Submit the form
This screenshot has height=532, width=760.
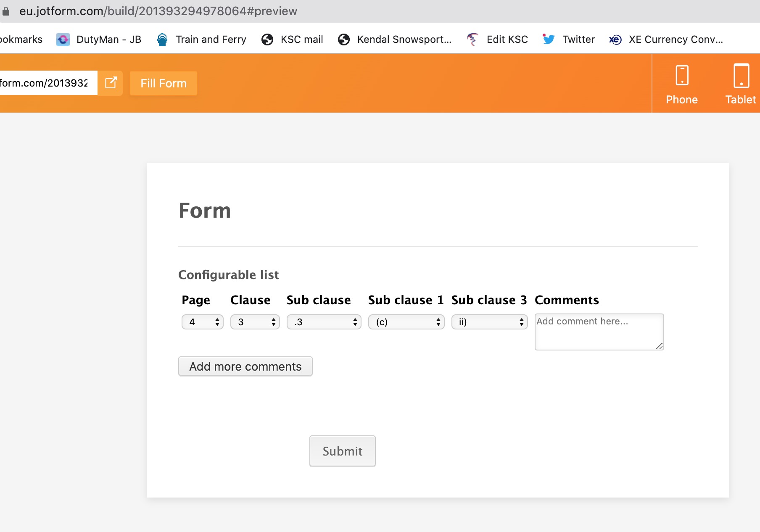click(x=342, y=451)
